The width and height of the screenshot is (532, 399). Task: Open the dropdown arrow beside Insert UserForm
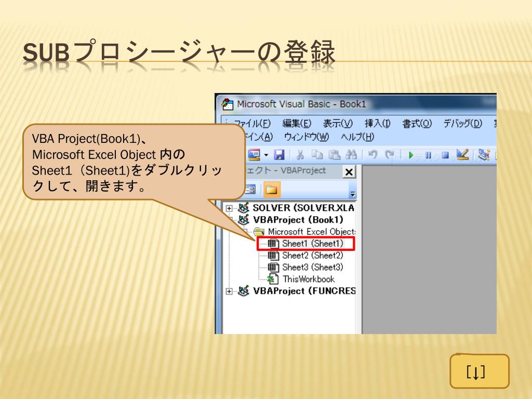(x=267, y=155)
